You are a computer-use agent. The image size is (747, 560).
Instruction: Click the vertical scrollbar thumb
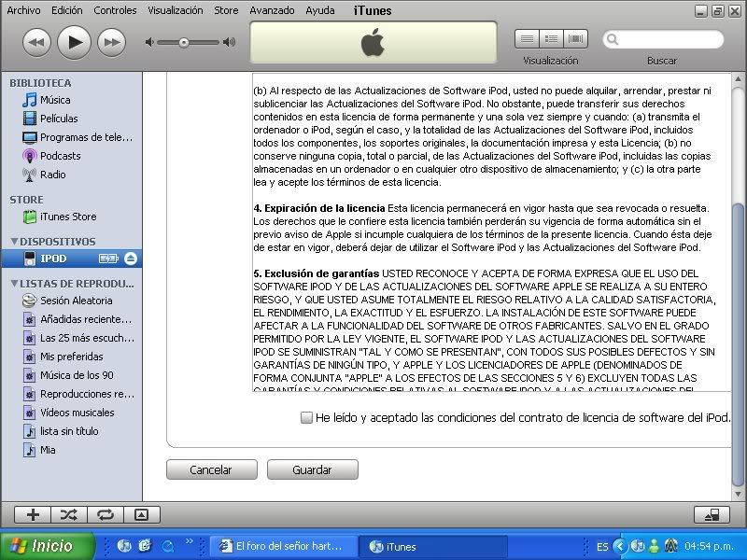pyautogui.click(x=738, y=345)
